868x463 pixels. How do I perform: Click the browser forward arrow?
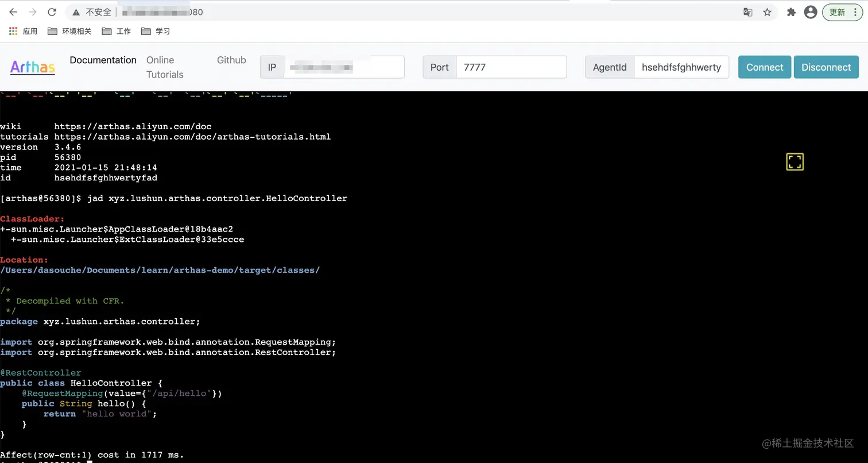point(33,12)
